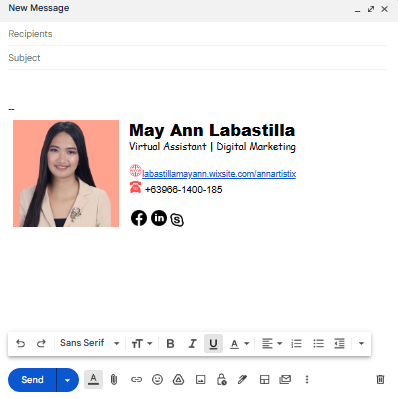Insert a numbered list

[x=296, y=343]
